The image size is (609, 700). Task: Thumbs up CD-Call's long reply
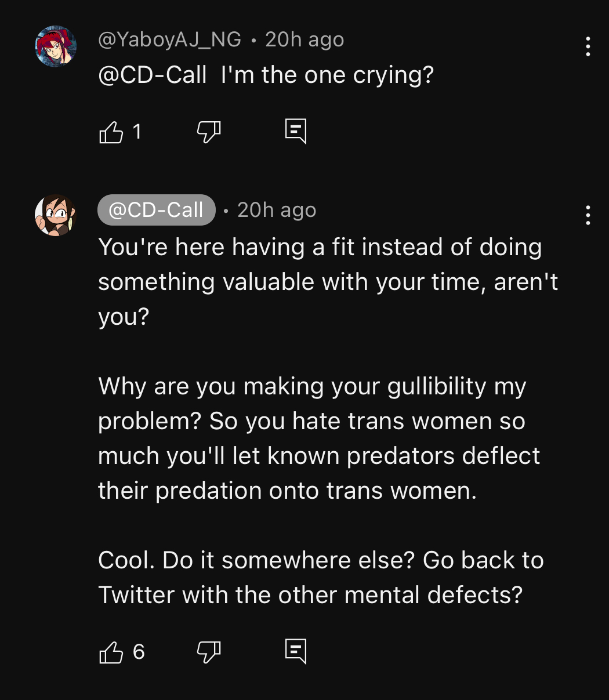click(111, 652)
